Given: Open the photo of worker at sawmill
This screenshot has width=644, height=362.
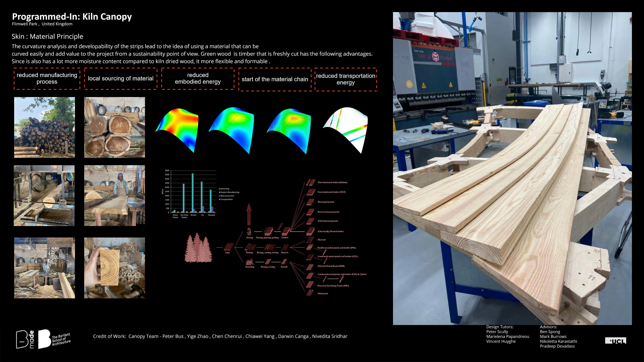Looking at the screenshot, I should (x=114, y=196).
